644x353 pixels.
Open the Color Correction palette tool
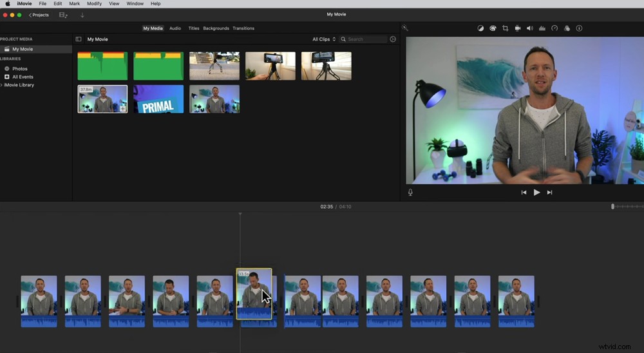click(493, 28)
